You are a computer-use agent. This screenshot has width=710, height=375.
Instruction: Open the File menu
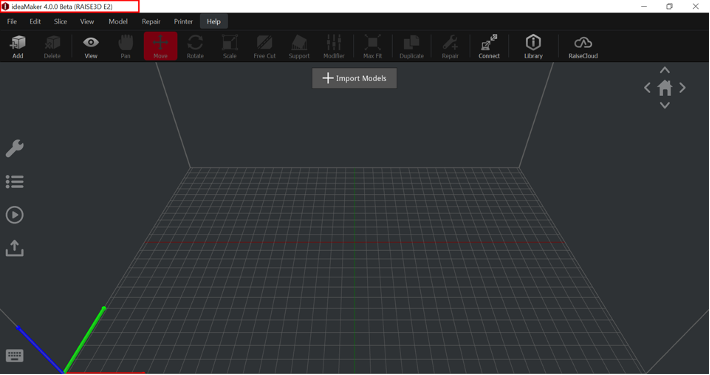point(12,21)
